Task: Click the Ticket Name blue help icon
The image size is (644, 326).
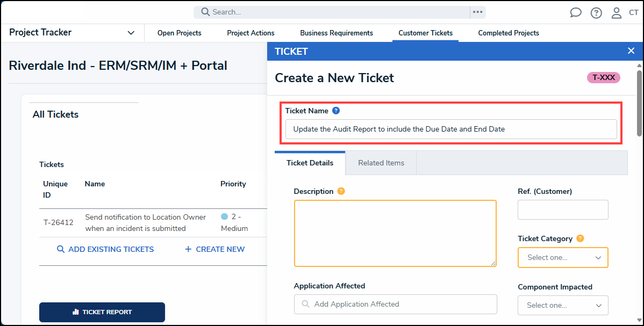Action: (336, 110)
